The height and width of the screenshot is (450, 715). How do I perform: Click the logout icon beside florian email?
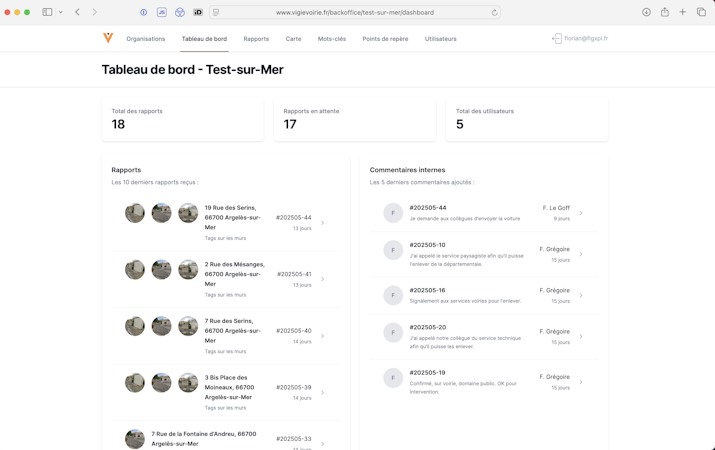pos(557,39)
